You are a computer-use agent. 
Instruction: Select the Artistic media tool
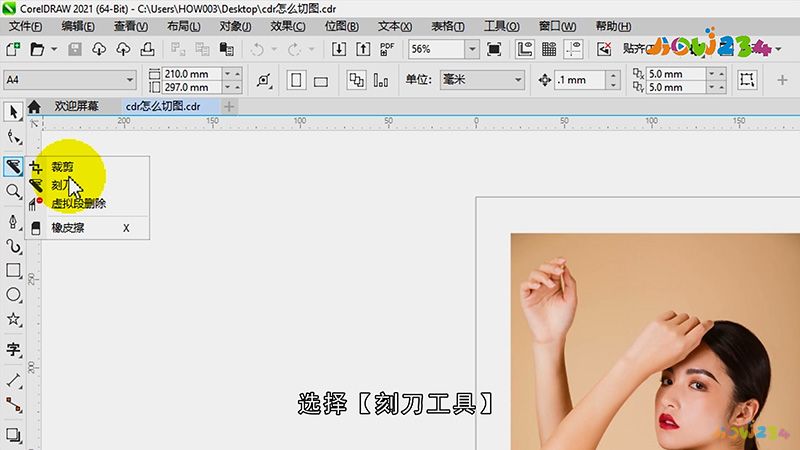point(13,246)
